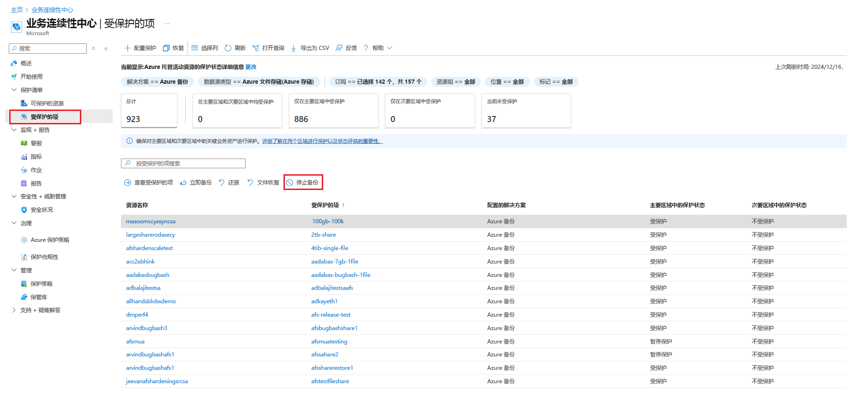Click the 还原 button
Screen dimensions: 868x398
(x=229, y=183)
